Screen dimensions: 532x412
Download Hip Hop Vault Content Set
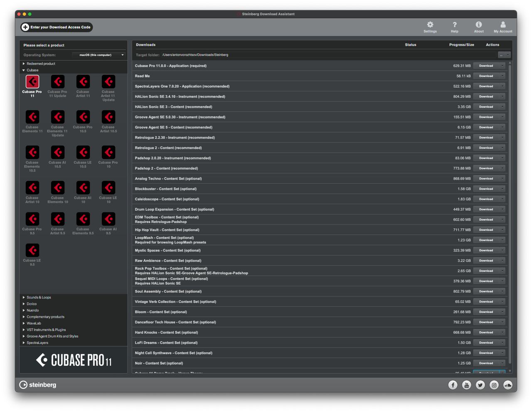click(486, 230)
